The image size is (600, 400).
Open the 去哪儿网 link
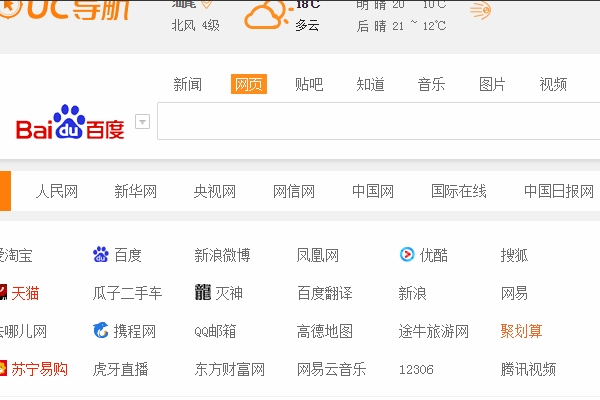pos(23,331)
